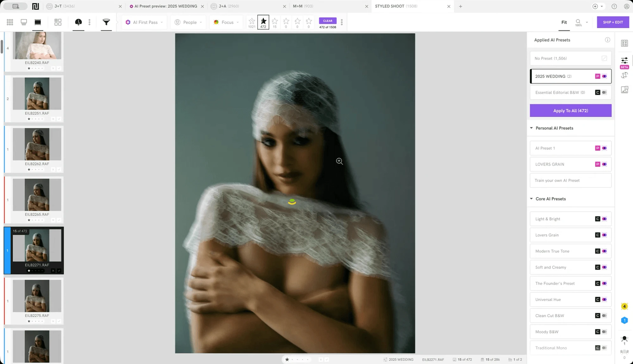Open the Focus filter dropdown
The height and width of the screenshot is (364, 633).
[226, 22]
